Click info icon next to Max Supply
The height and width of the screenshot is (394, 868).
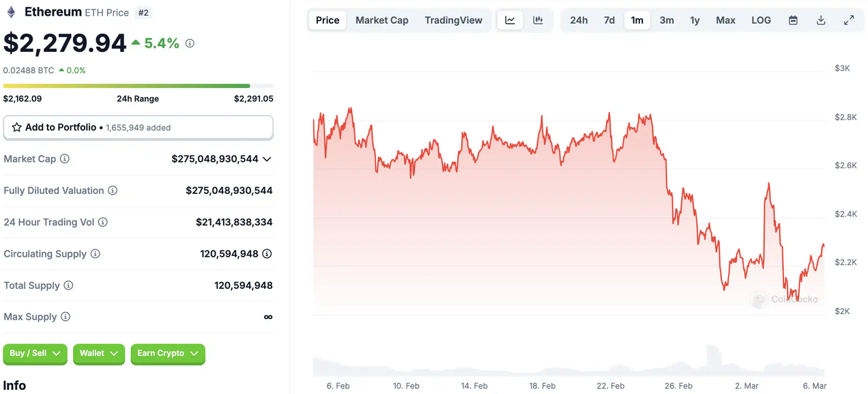66,317
